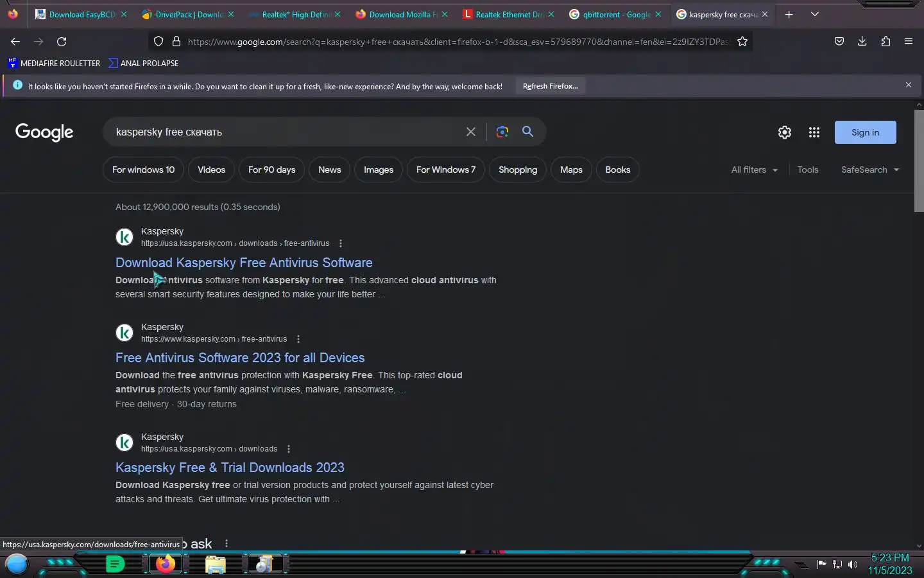
Task: Open Firefox from the taskbar
Action: (x=166, y=565)
